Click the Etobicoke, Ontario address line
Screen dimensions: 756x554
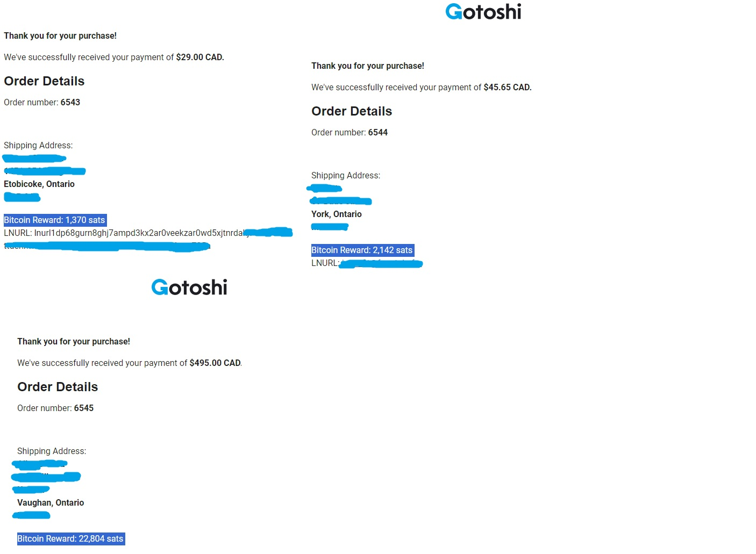[39, 184]
